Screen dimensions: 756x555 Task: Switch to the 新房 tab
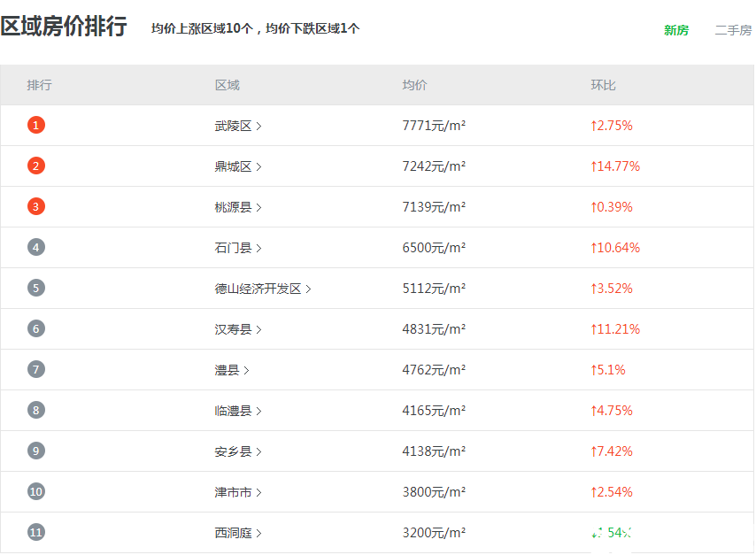click(675, 30)
